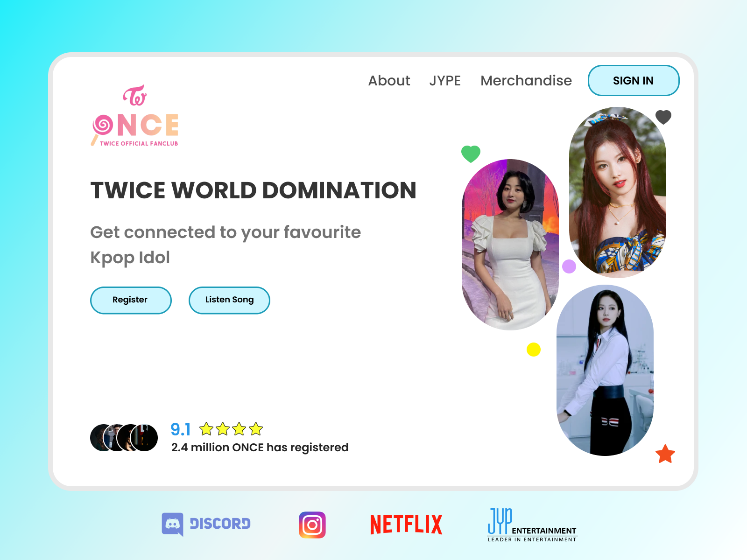The height and width of the screenshot is (560, 747).
Task: Open the About nav item
Action: click(389, 81)
